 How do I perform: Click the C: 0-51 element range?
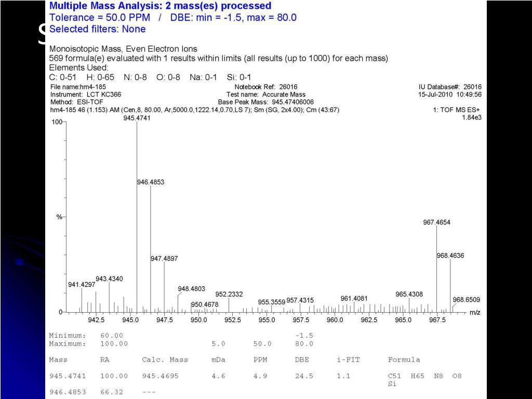pyautogui.click(x=63, y=77)
